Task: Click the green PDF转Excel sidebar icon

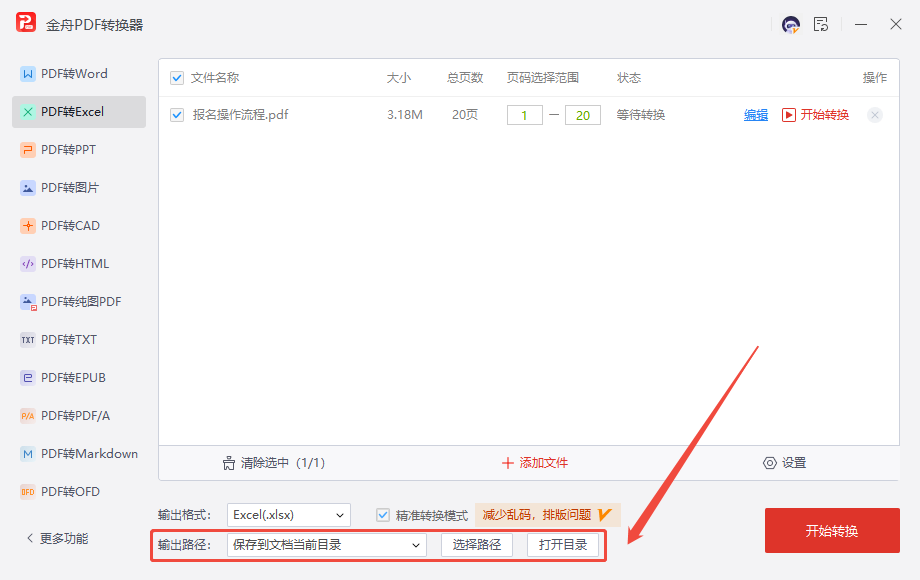Action: click(x=28, y=112)
